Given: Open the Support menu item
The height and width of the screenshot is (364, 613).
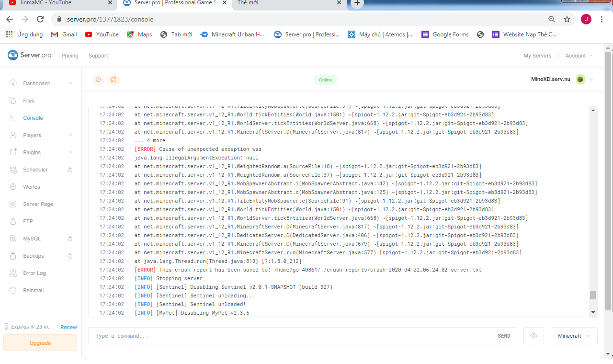Looking at the screenshot, I should click(x=98, y=56).
